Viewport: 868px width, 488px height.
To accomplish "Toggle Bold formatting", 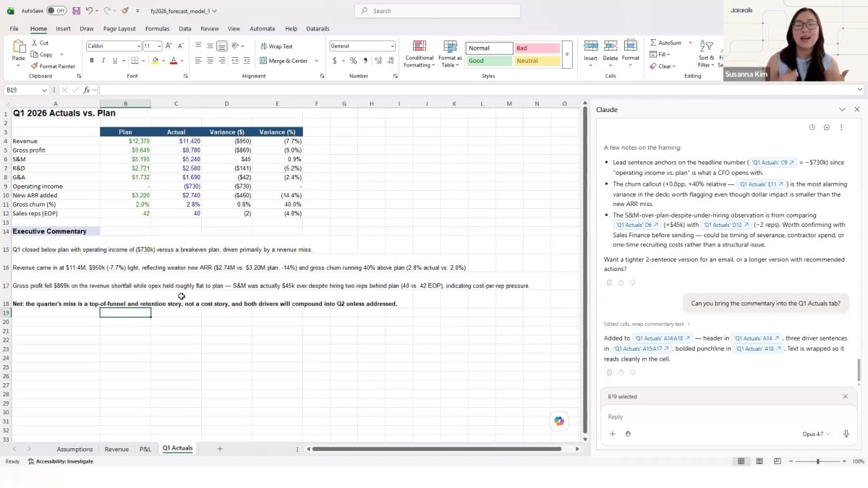I will pos(92,61).
